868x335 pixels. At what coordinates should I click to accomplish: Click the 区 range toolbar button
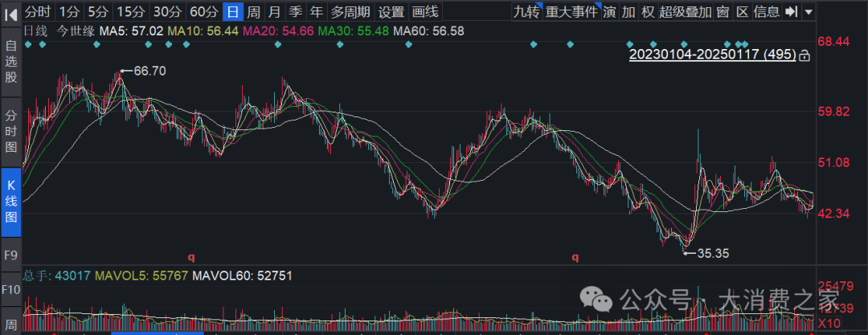click(743, 11)
